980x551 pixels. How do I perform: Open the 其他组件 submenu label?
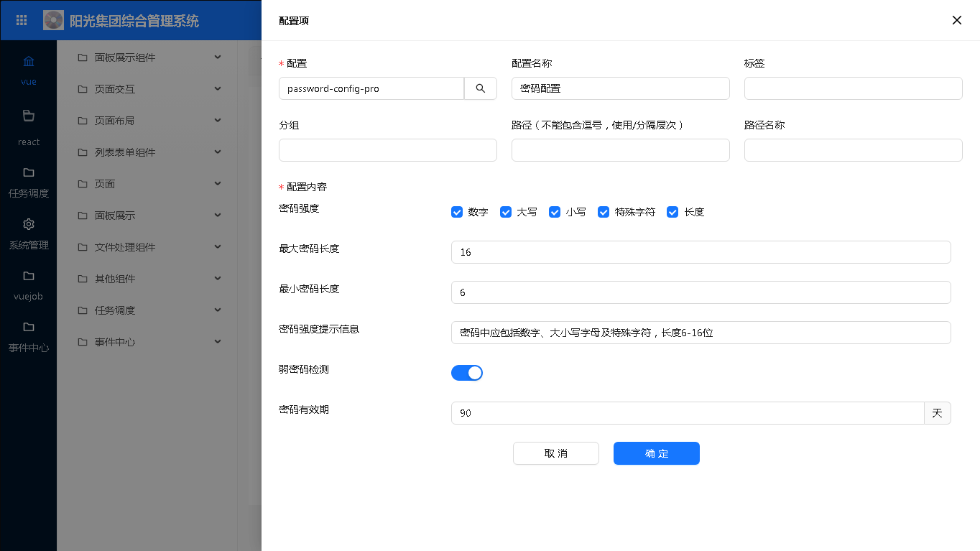[115, 279]
